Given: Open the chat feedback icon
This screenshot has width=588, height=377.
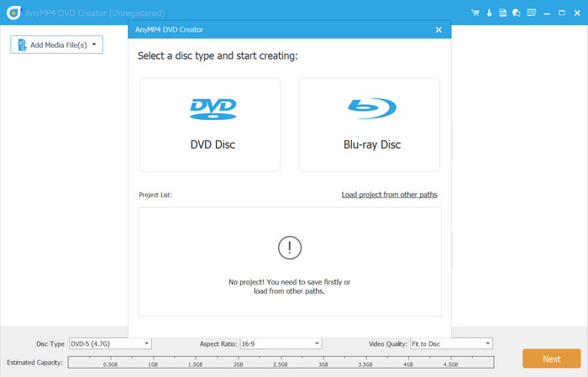Looking at the screenshot, I should tap(517, 13).
